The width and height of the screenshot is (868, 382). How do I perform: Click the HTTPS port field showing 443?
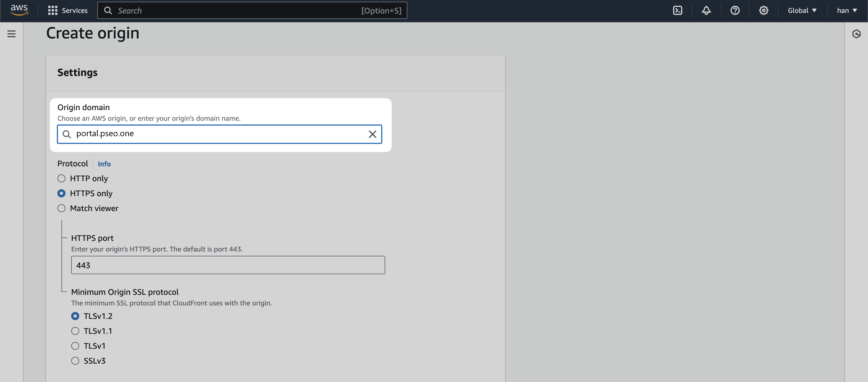[x=228, y=265]
